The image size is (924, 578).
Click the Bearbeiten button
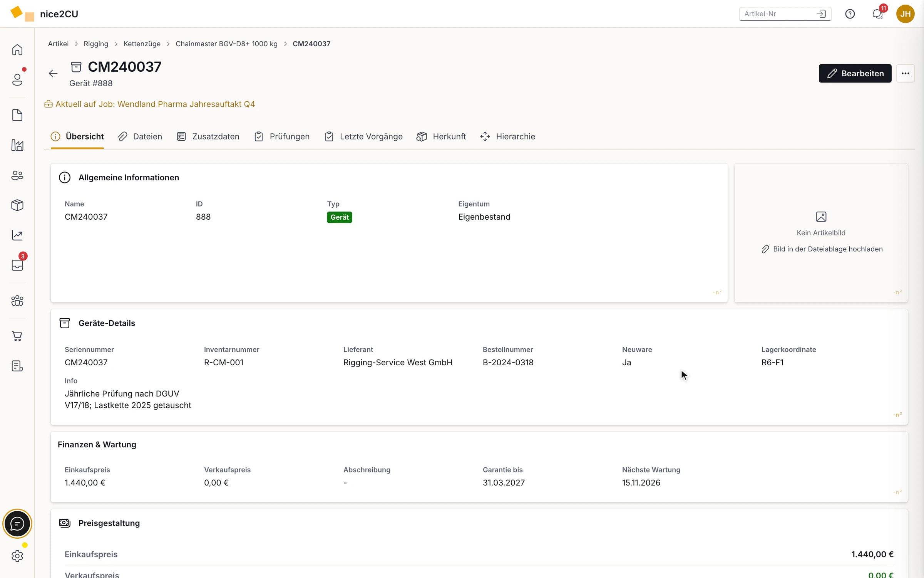pos(855,73)
